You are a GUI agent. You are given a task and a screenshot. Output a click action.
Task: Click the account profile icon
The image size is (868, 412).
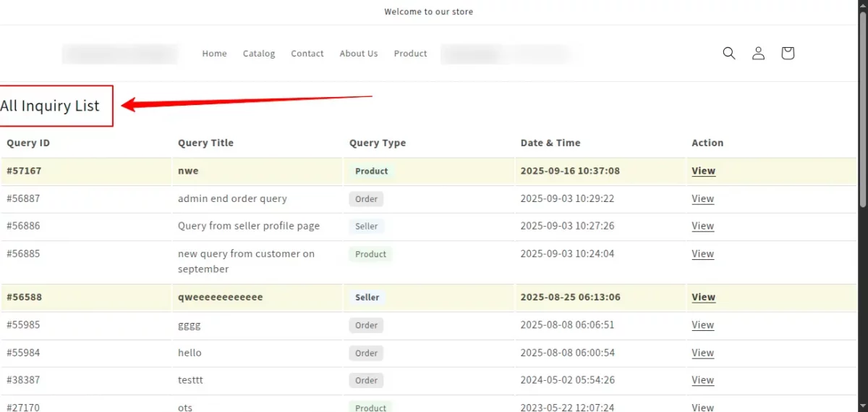pyautogui.click(x=758, y=54)
